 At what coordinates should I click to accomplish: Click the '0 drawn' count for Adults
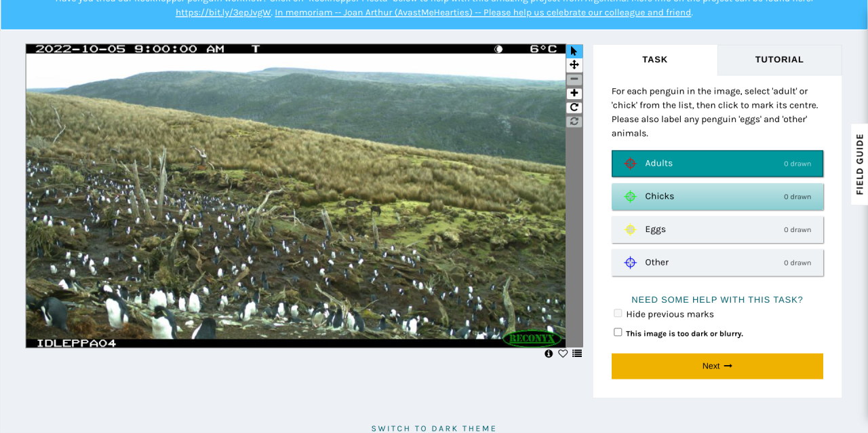pos(797,164)
